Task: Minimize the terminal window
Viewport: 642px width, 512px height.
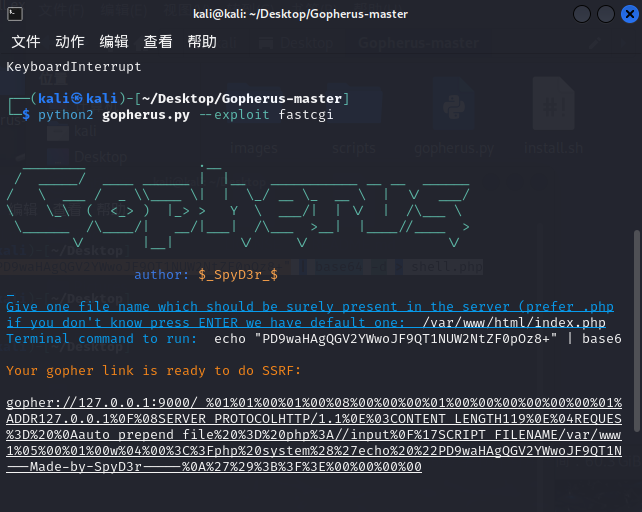Action: pos(582,14)
